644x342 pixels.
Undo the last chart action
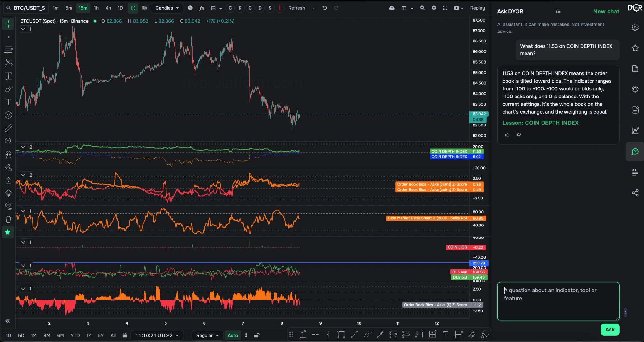click(325, 8)
